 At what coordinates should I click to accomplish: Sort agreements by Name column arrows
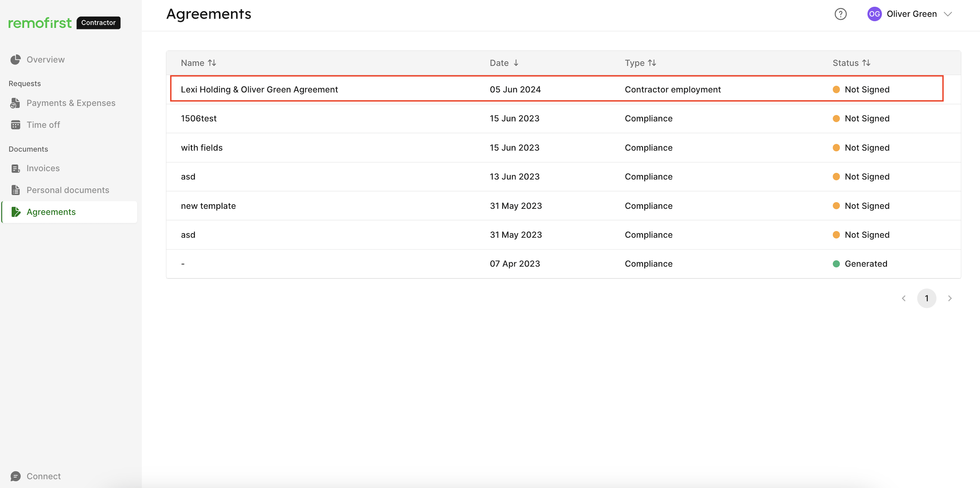pos(212,63)
